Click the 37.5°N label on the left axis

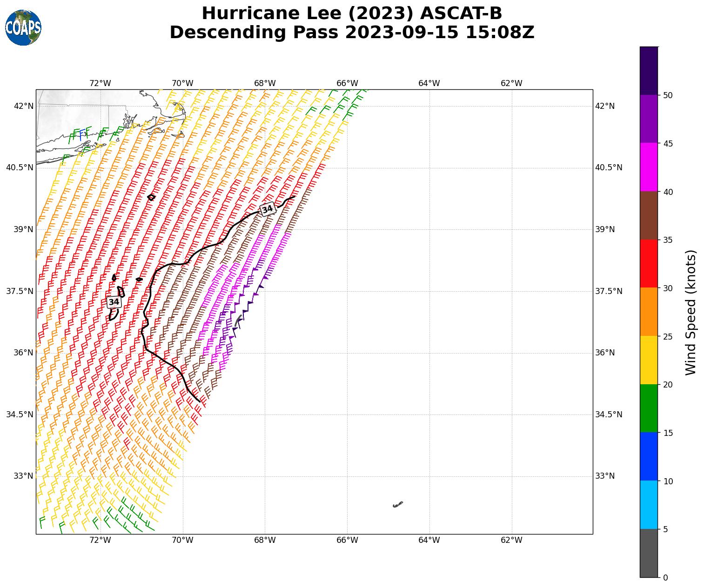tap(20, 291)
